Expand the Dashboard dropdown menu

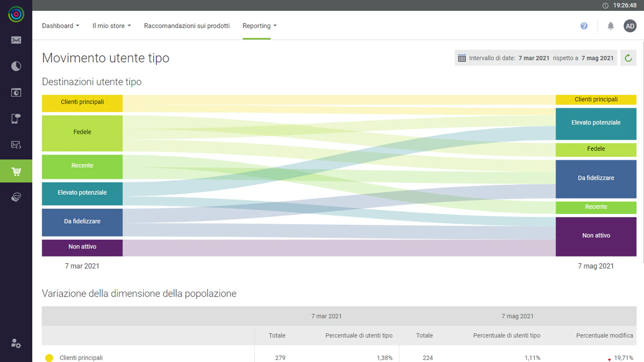(x=61, y=26)
